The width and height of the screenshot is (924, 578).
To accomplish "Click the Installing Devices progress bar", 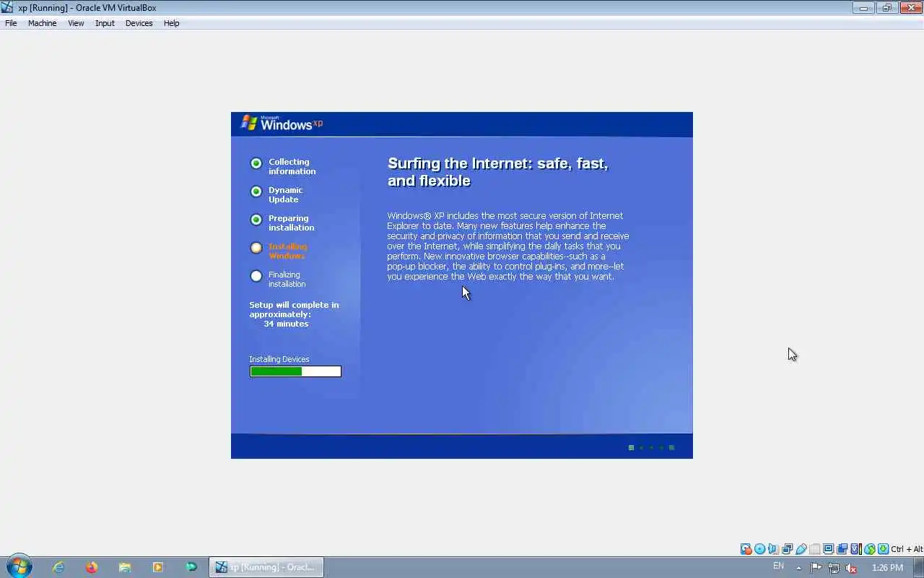I will click(295, 371).
